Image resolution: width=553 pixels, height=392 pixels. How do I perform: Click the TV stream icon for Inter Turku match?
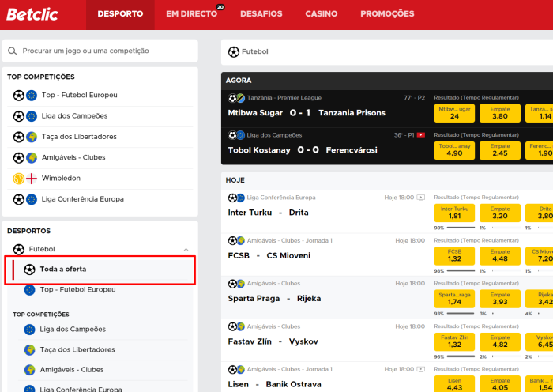pyautogui.click(x=421, y=198)
